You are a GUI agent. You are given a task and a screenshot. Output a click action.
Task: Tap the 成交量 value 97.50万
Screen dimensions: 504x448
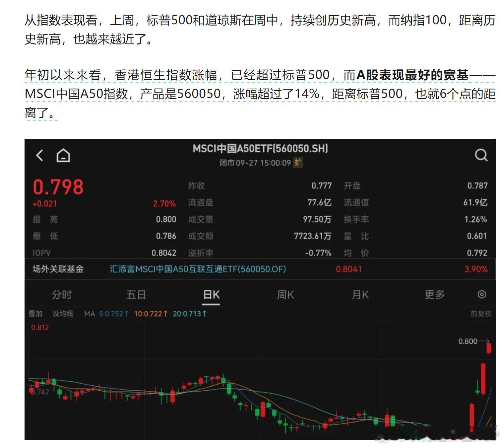317,219
